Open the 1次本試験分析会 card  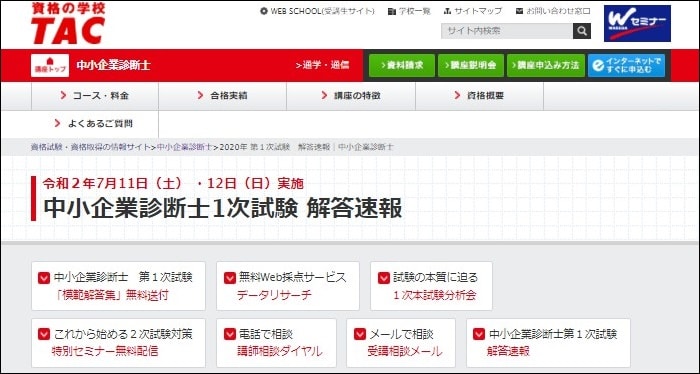(x=431, y=286)
